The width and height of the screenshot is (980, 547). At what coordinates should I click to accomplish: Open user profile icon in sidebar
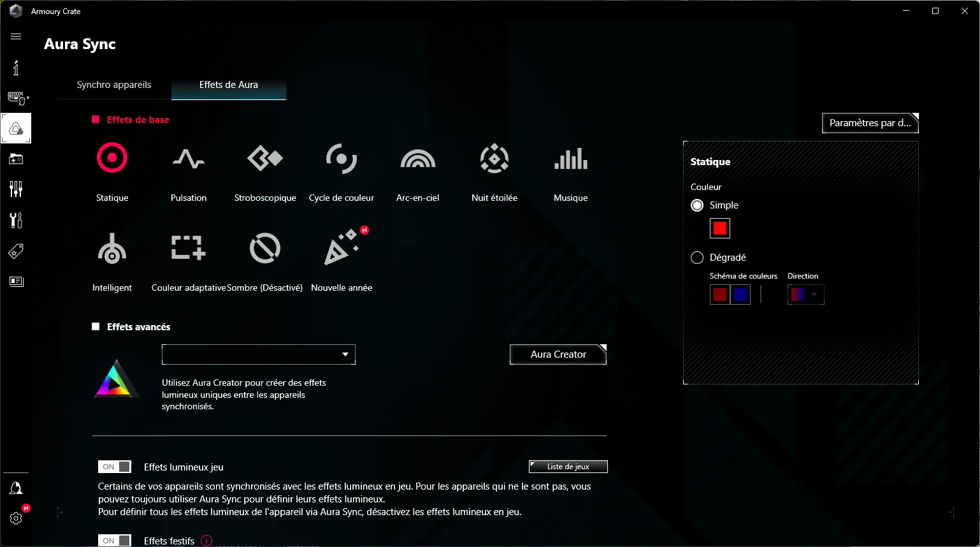pyautogui.click(x=16, y=488)
